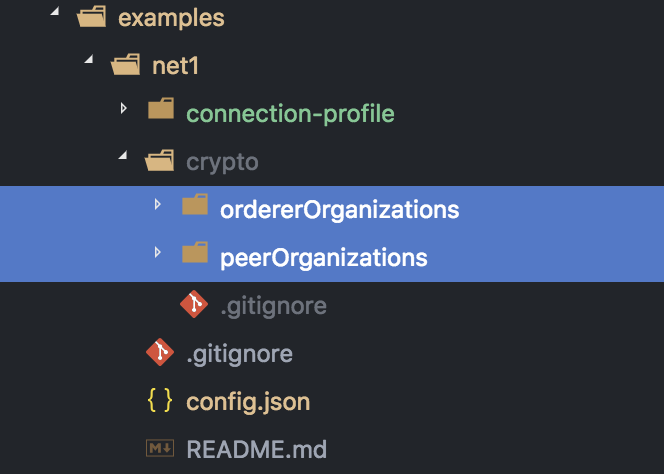Click the git icon beside crypto's .gitignore

(x=194, y=305)
